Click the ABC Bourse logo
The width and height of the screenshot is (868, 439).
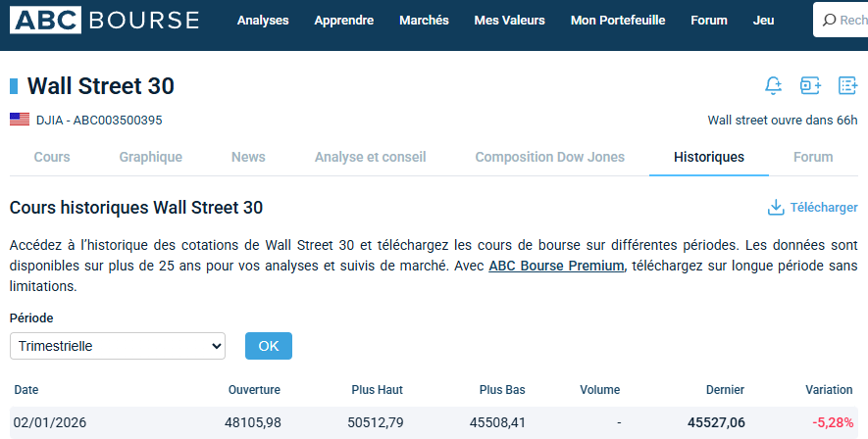pos(105,21)
